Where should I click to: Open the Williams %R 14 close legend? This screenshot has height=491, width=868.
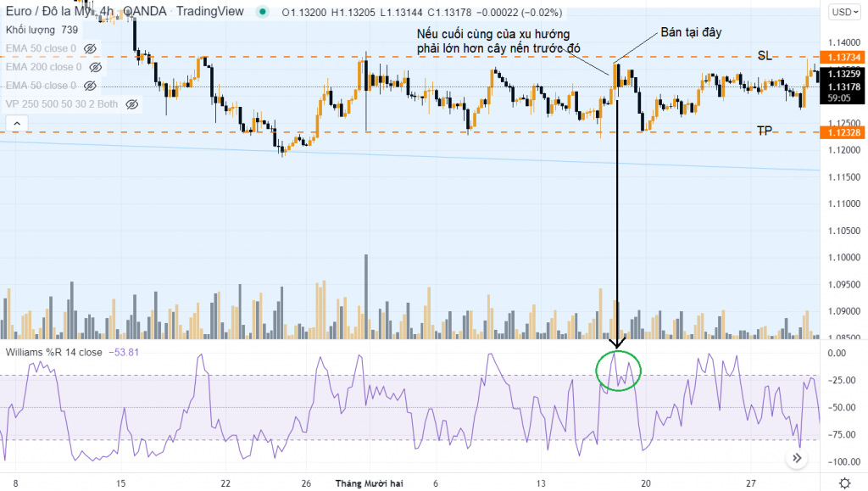click(x=54, y=352)
